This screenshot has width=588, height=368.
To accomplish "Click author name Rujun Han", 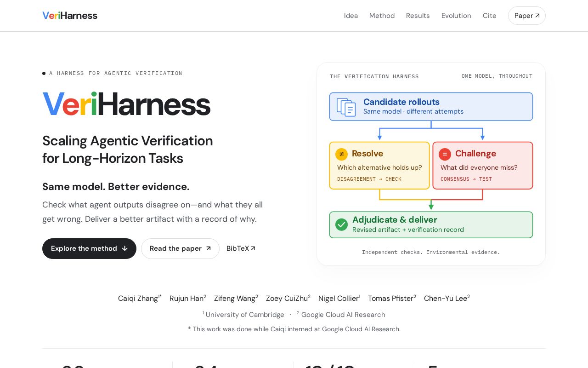I will (187, 298).
